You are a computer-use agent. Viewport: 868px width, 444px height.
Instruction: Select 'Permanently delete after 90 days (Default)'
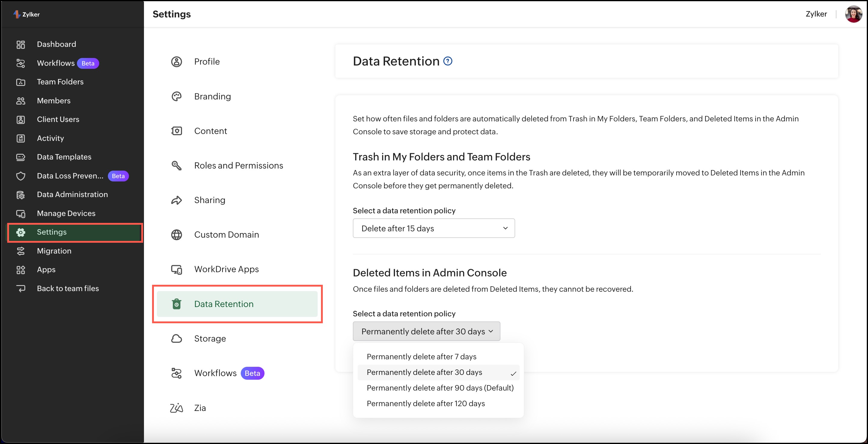pyautogui.click(x=440, y=388)
